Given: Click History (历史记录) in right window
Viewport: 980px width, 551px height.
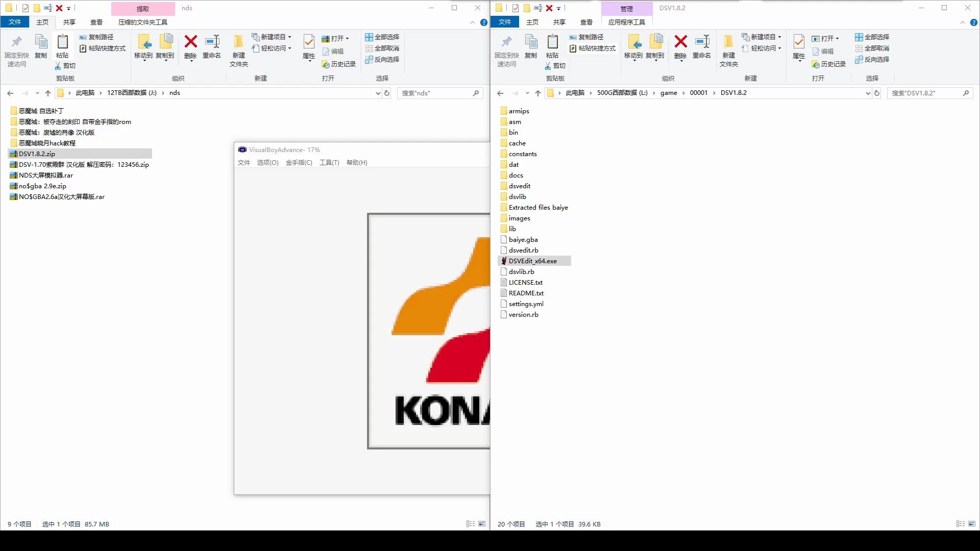Looking at the screenshot, I should click(x=829, y=64).
